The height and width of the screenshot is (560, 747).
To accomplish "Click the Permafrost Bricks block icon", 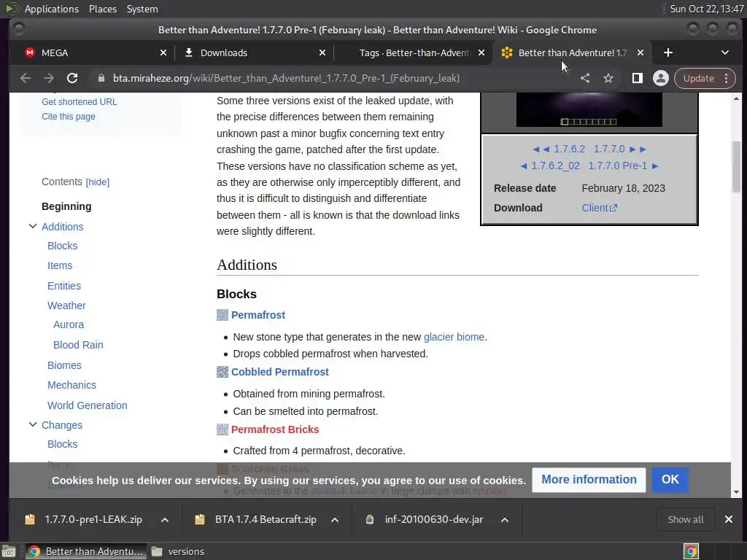I will point(222,429).
